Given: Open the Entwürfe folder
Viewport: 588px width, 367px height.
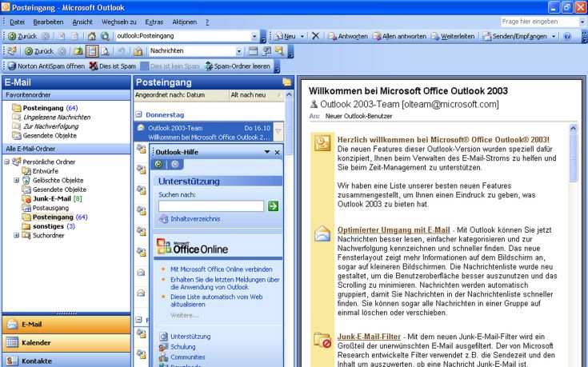Looking at the screenshot, I should (x=40, y=171).
